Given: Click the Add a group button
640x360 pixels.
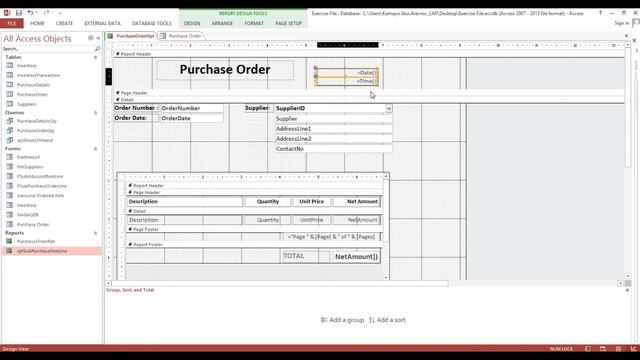Looking at the screenshot, I should [342, 320].
